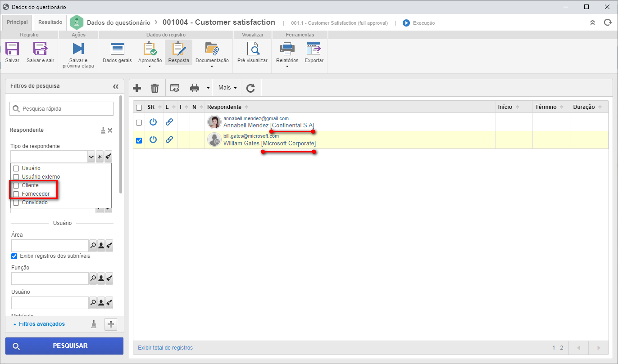
Task: Select the Resposta section icon
Action: tap(179, 49)
